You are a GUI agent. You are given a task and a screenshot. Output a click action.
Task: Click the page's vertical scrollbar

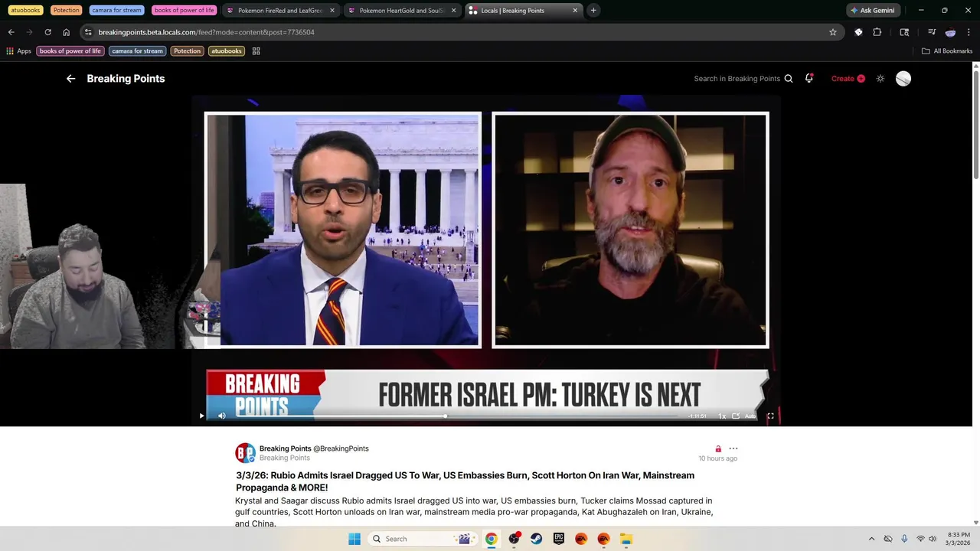975,126
